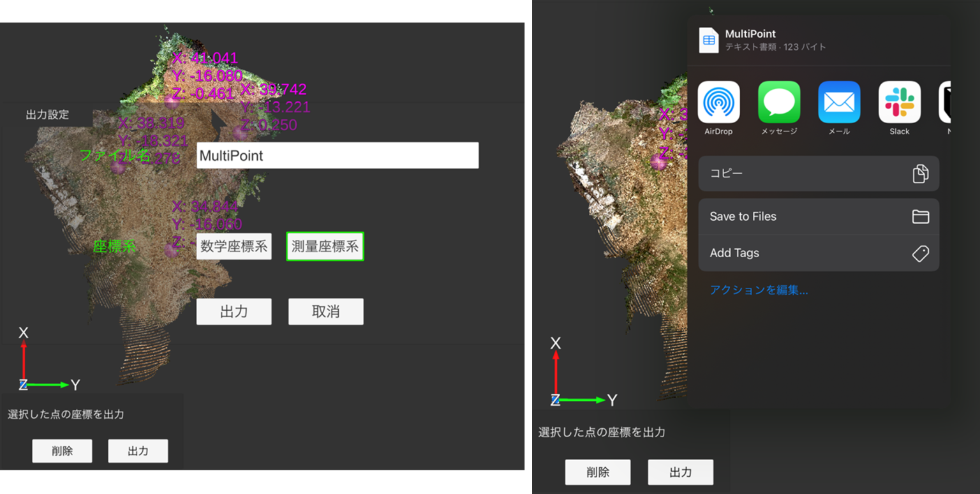Click the folder icon beside Save to Files
Image resolution: width=980 pixels, height=494 pixels.
pos(920,217)
